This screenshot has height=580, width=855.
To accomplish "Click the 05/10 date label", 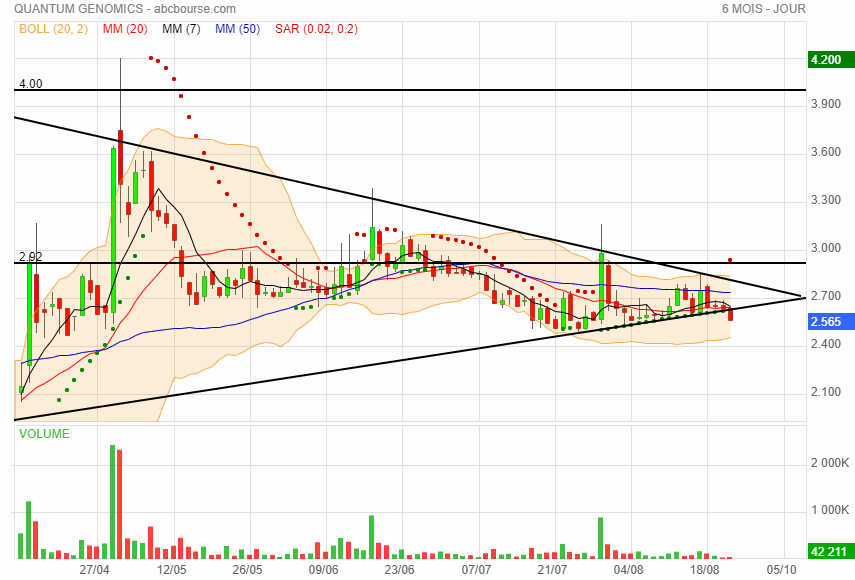I will click(x=781, y=570).
